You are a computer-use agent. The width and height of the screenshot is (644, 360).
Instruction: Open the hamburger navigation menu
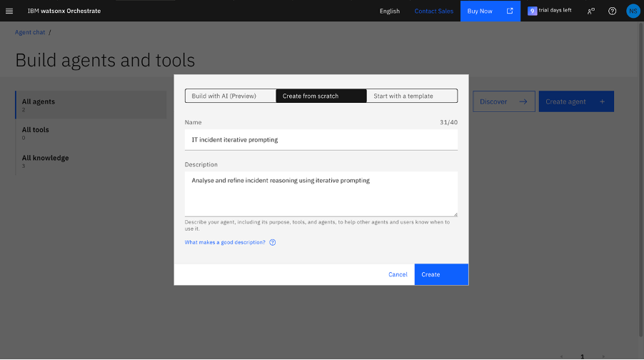coord(9,11)
